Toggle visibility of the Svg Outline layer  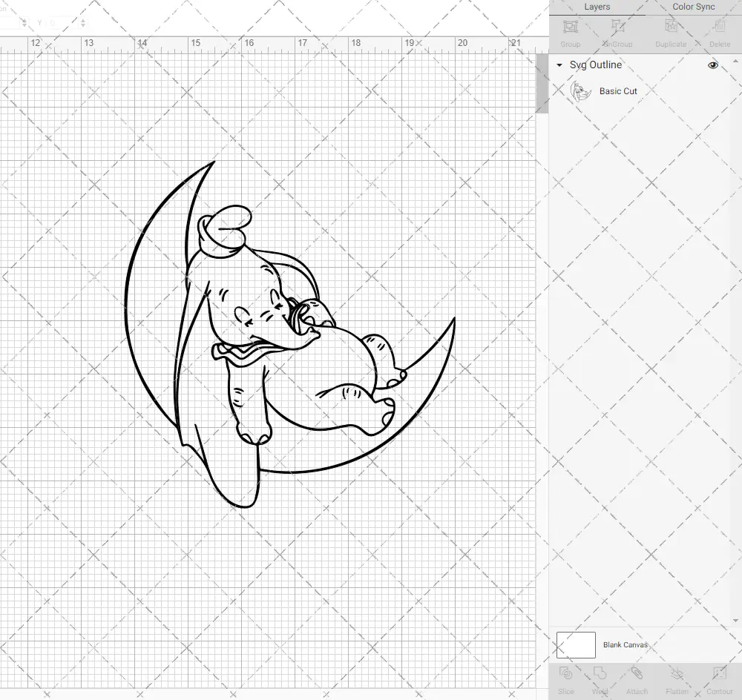click(712, 65)
